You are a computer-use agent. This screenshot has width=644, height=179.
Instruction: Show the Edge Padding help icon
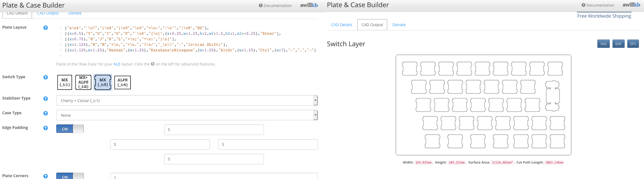click(x=45, y=128)
